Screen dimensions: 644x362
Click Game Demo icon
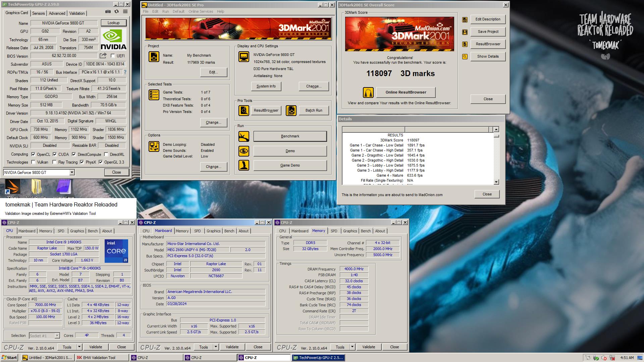[244, 165]
